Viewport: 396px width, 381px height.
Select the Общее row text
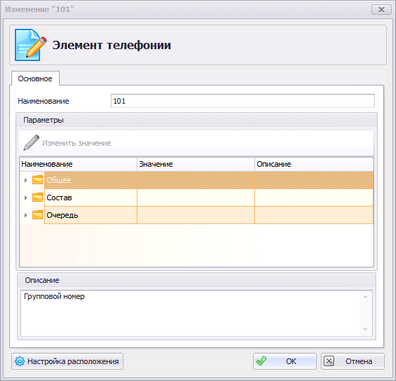(x=59, y=180)
